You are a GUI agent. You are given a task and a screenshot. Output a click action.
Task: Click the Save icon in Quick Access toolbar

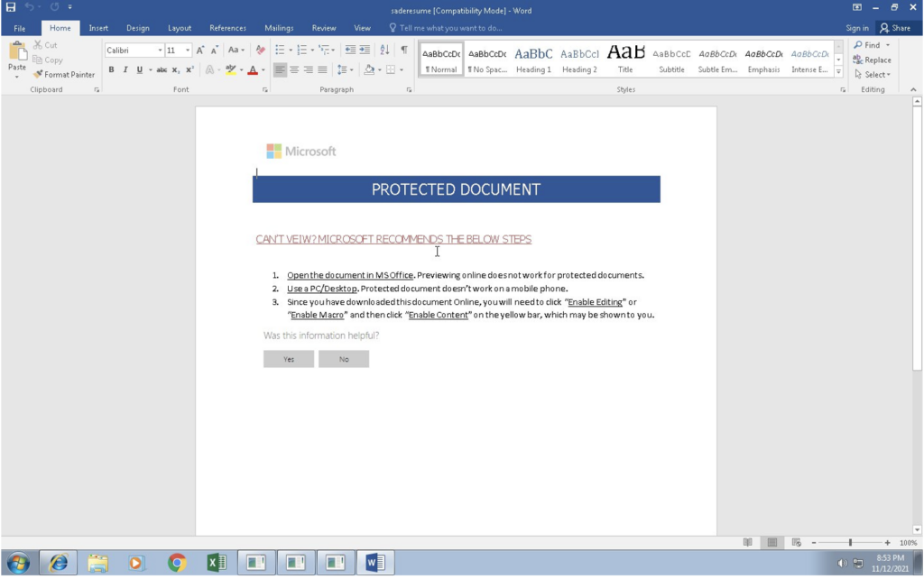pos(11,7)
